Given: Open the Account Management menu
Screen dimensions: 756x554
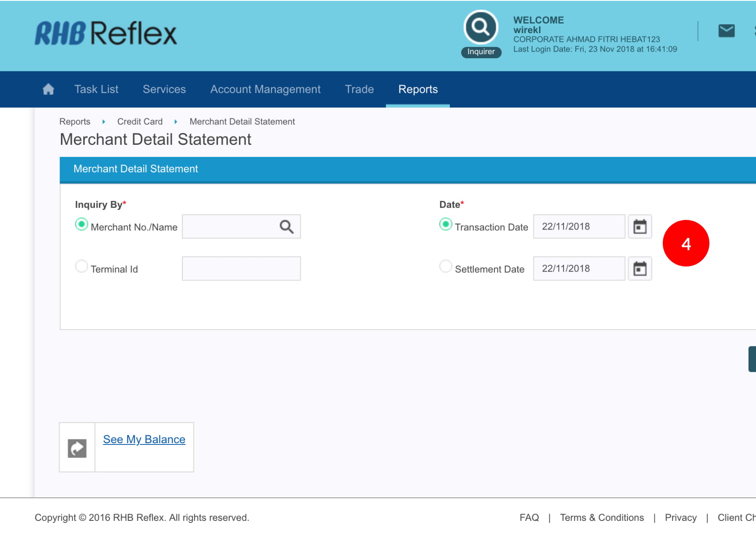Looking at the screenshot, I should tap(265, 89).
